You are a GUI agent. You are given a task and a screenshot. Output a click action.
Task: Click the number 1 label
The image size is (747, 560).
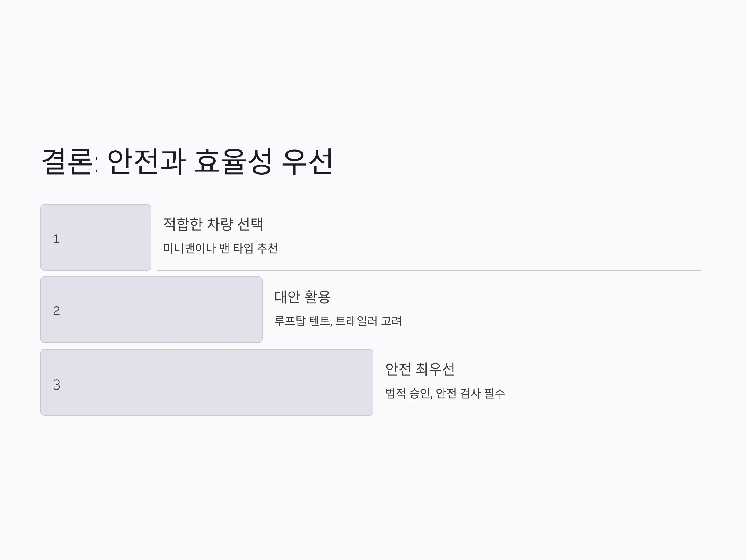[x=56, y=239]
